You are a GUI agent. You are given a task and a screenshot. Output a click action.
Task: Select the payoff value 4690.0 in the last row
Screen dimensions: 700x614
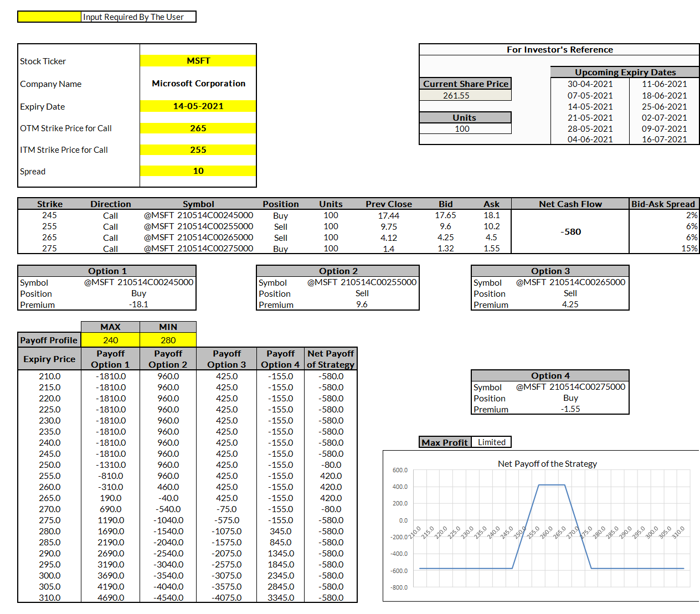[x=111, y=598]
